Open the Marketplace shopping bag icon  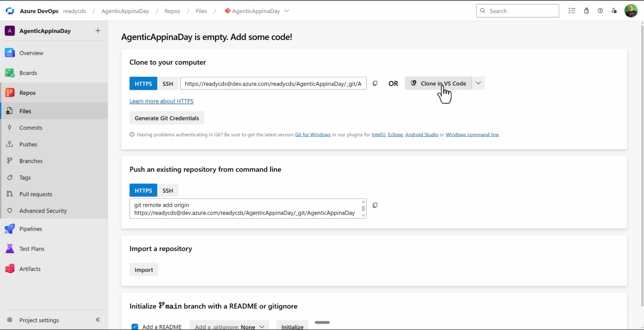tap(586, 11)
